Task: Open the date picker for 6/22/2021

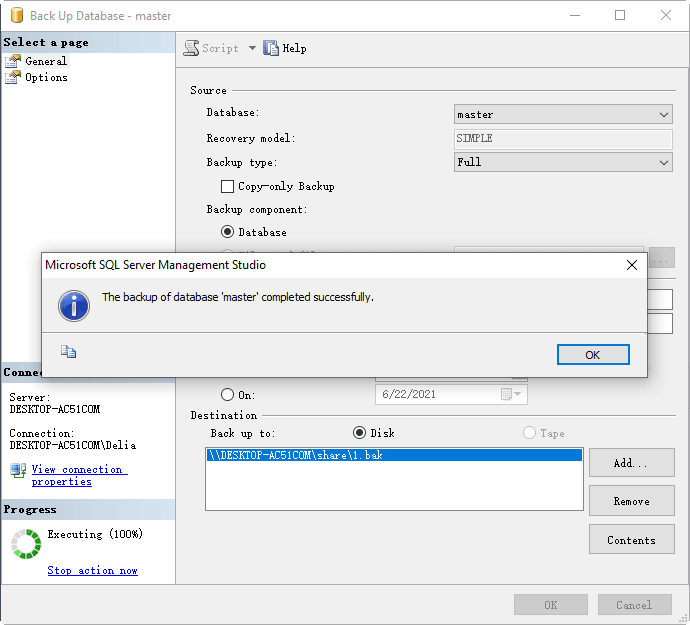Action: click(511, 394)
